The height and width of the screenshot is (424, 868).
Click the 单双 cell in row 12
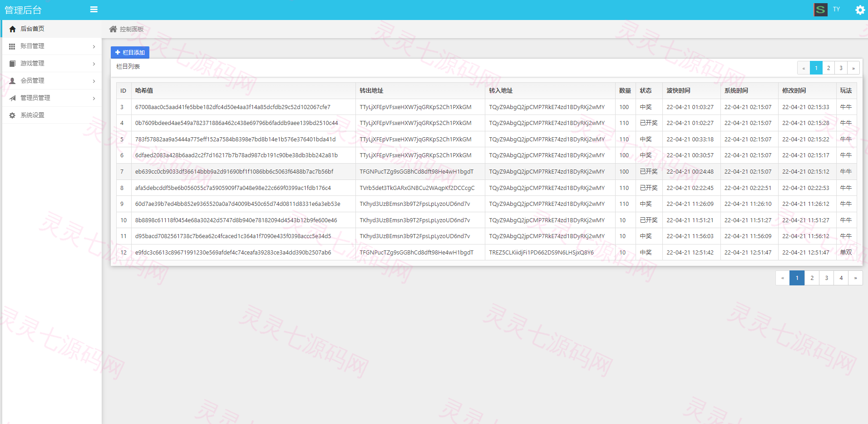[x=846, y=252]
